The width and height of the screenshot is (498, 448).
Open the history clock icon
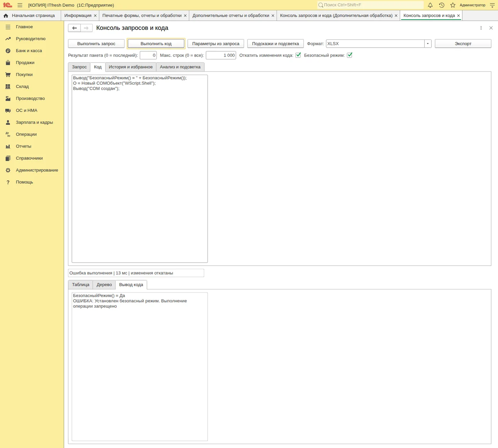point(441,5)
